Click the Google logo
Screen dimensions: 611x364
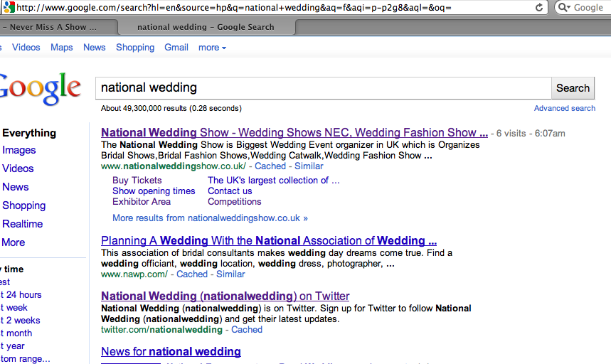pyautogui.click(x=40, y=88)
